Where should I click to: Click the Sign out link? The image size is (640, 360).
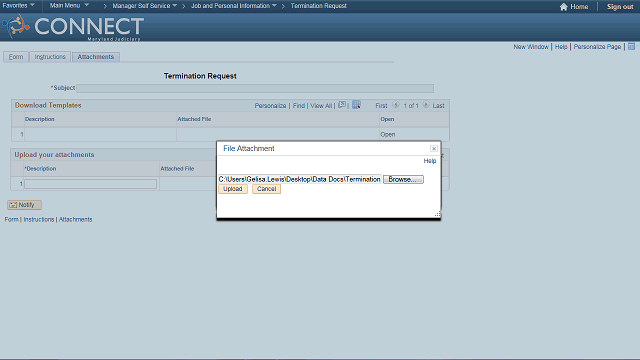click(620, 7)
